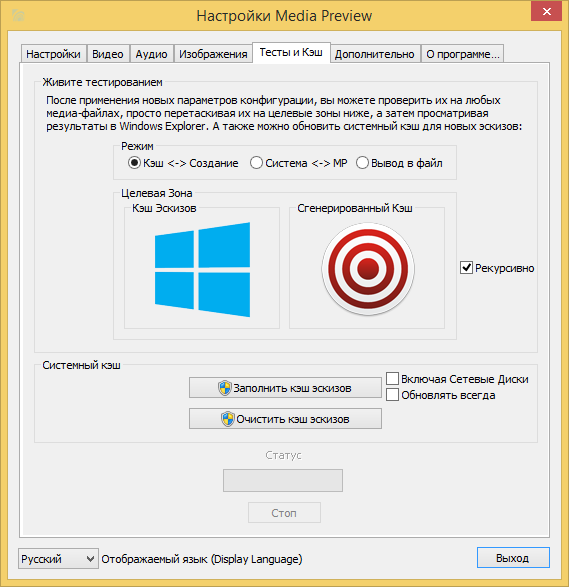This screenshot has height=587, width=569.
Task: Click the red bullseye generated cache target
Action: (x=368, y=269)
